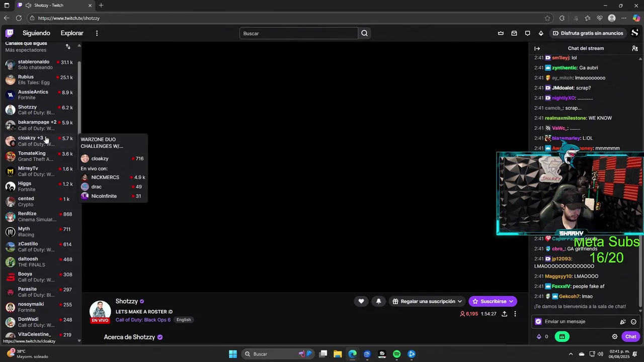Toggle follow with the heart button
The width and height of the screenshot is (644, 362).
(361, 301)
